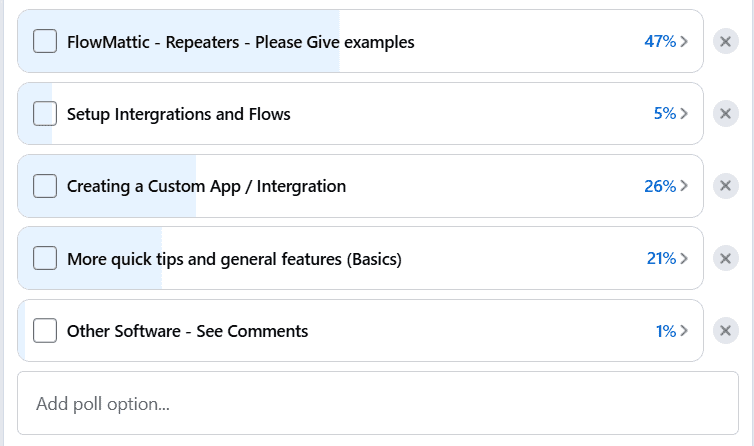The width and height of the screenshot is (754, 446).
Task: View the 26% voters link
Action: click(660, 186)
